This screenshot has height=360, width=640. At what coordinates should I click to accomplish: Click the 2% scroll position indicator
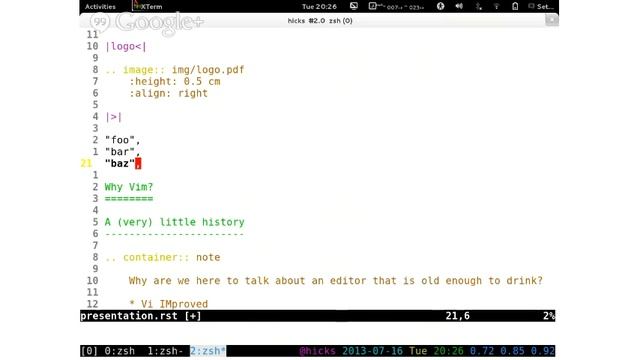click(x=549, y=316)
